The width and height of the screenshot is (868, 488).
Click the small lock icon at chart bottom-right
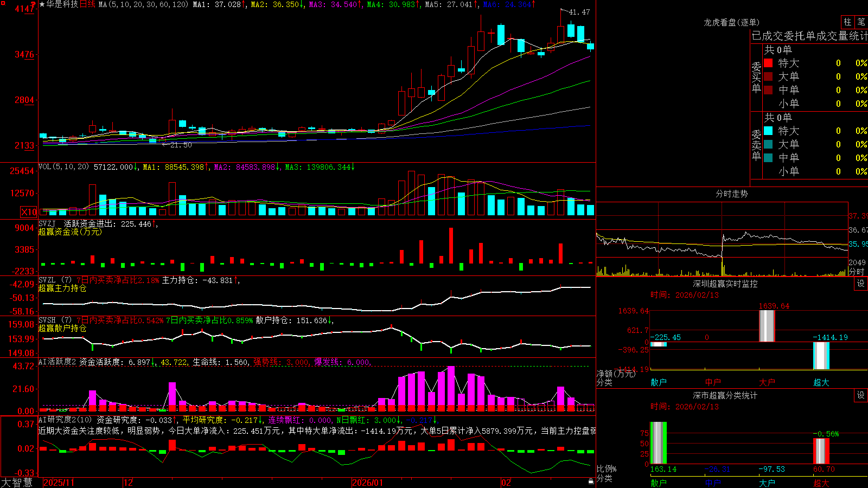pyautogui.click(x=591, y=481)
